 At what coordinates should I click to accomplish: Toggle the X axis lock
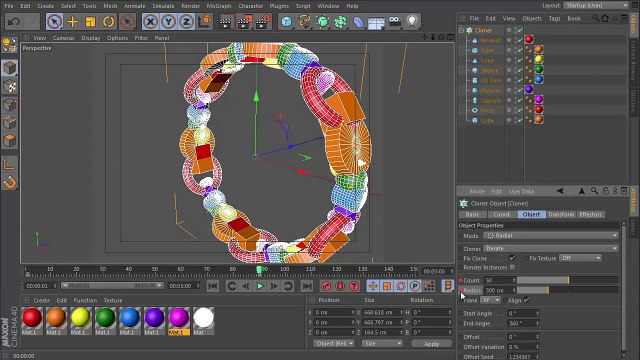click(151, 21)
